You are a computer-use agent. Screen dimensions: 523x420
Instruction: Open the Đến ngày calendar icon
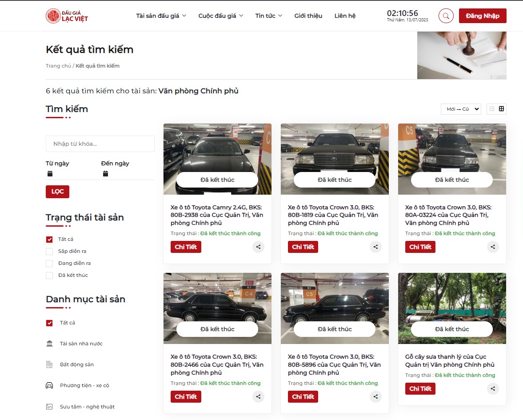pos(105,173)
